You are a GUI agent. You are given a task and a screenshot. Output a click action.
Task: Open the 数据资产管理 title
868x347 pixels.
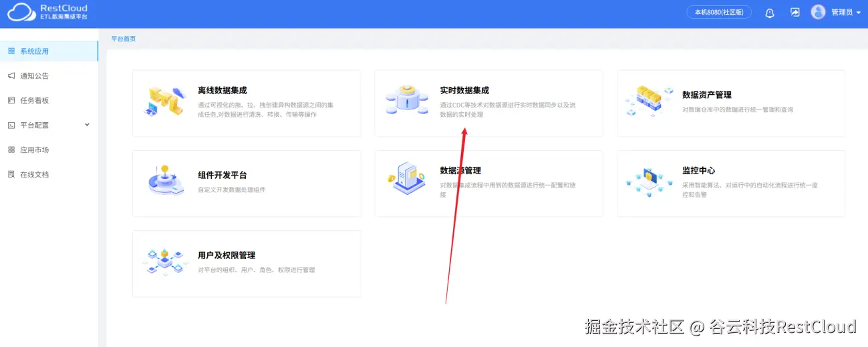tap(707, 95)
